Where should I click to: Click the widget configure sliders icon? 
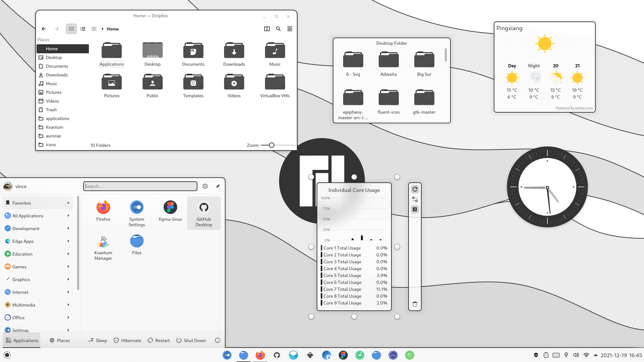tap(415, 199)
